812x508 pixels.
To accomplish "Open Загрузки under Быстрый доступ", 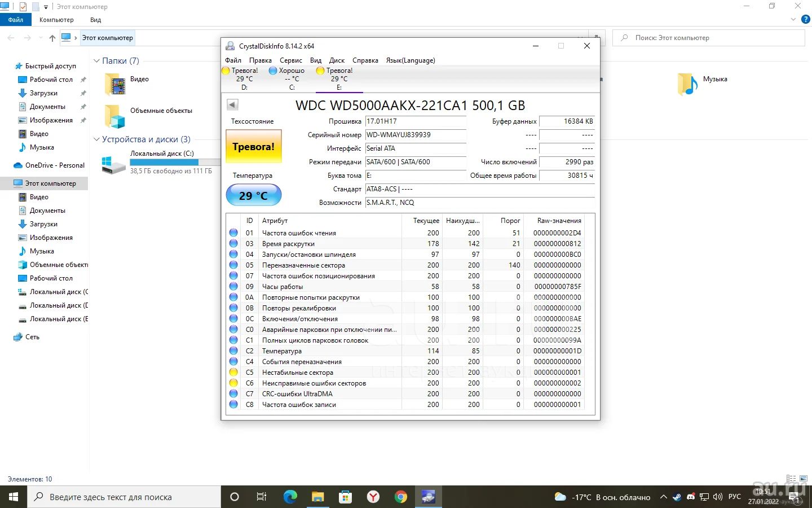I will pyautogui.click(x=43, y=93).
